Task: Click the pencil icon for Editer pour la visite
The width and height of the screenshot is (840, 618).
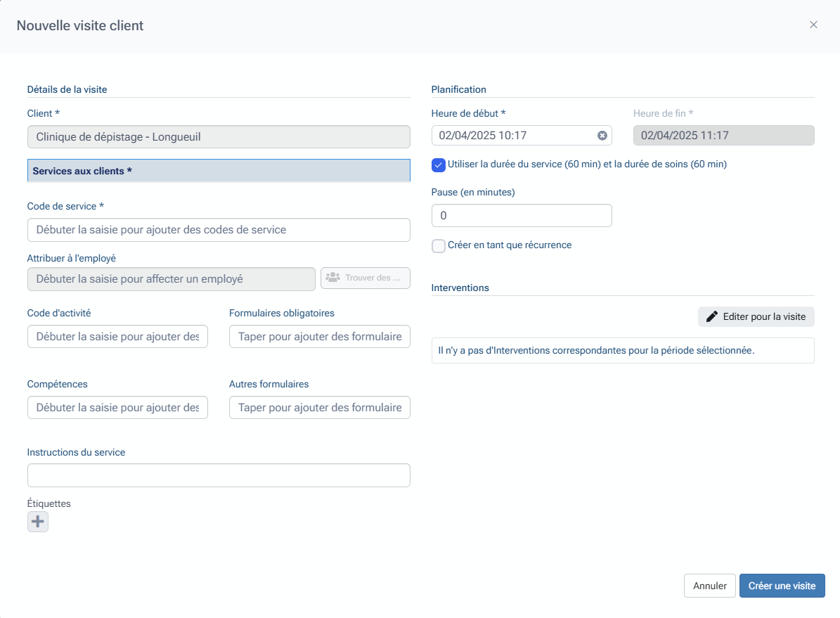Action: 712,317
